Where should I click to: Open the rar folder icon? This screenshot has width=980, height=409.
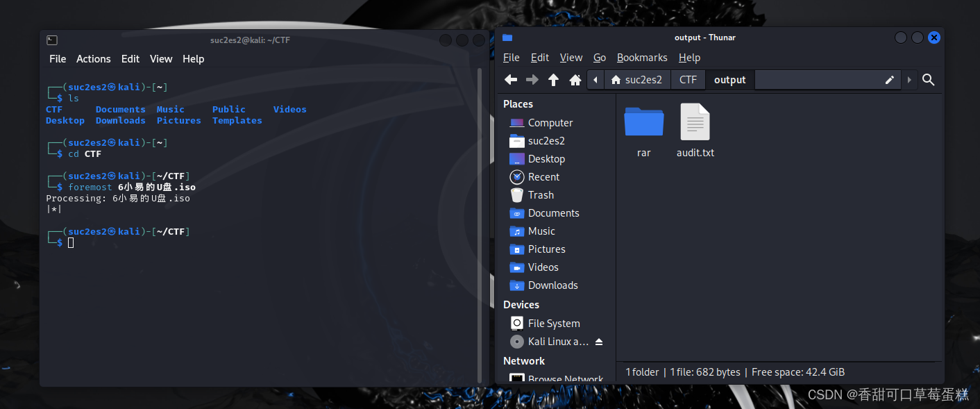click(x=644, y=122)
